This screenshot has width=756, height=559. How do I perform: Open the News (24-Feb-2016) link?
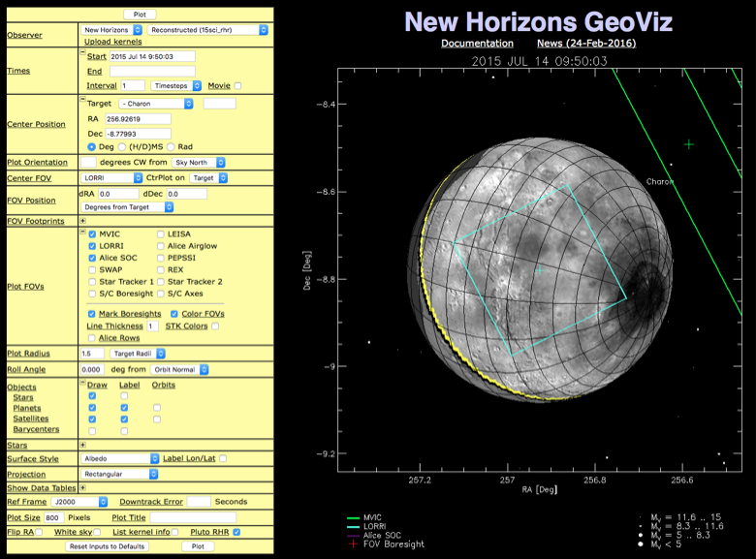pyautogui.click(x=586, y=44)
